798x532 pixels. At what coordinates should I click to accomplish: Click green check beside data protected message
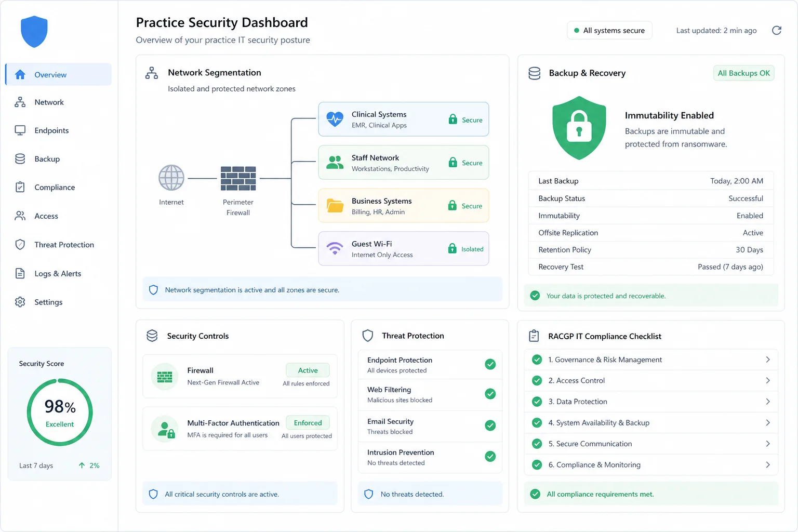535,296
